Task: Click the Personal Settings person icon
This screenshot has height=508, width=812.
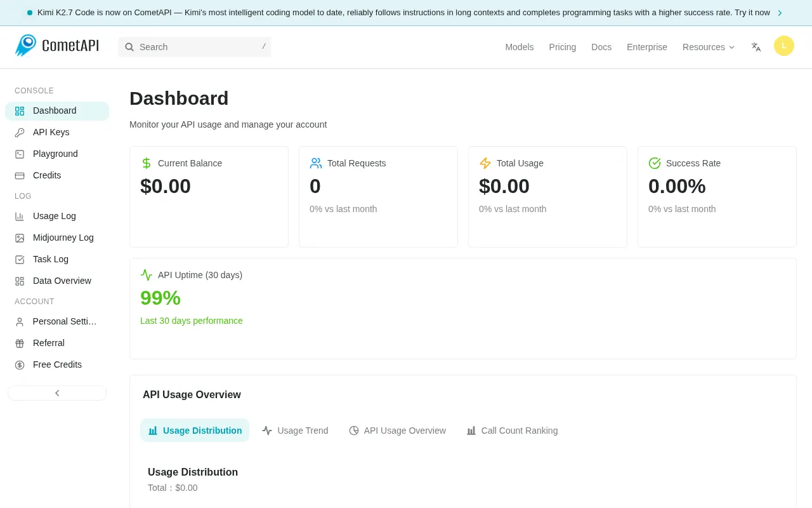Action: click(20, 322)
